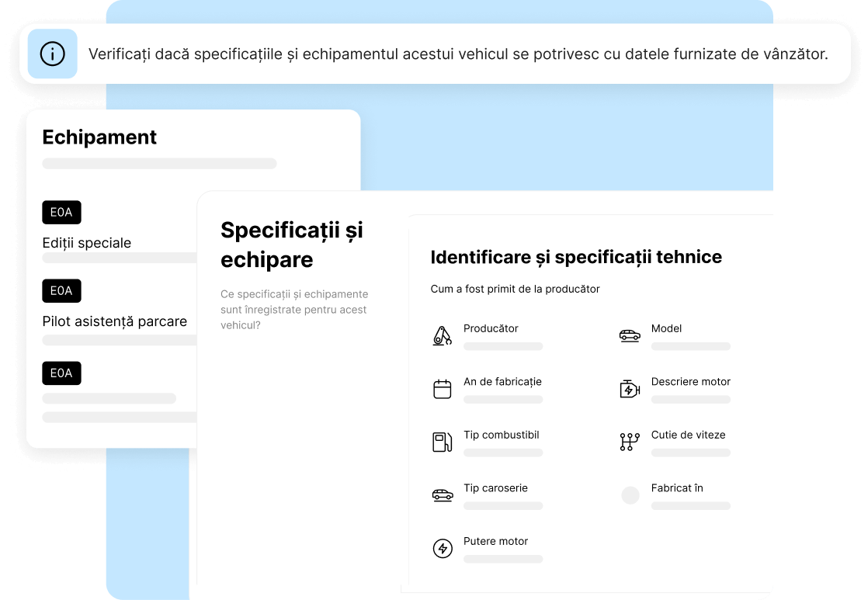Viewport: 868px width, 600px height.
Task: Click the Fabricat în grey circle icon
Action: [630, 495]
